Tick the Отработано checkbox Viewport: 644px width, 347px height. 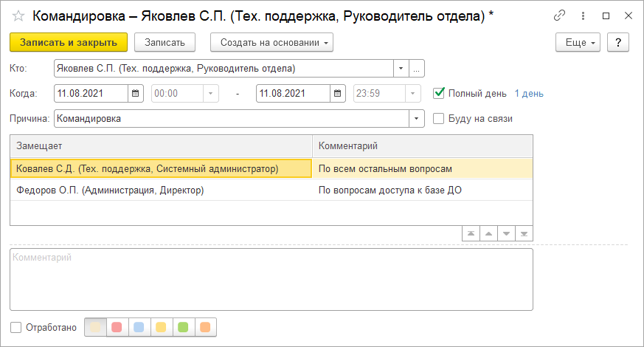(16, 327)
